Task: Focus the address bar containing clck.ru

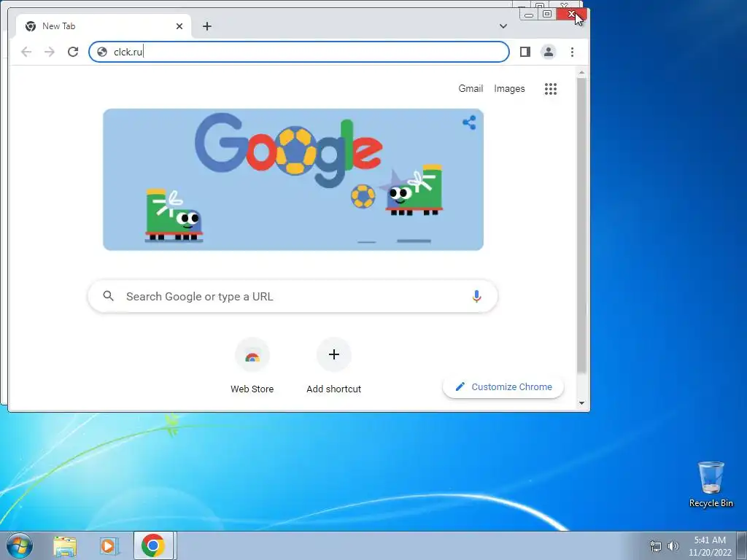Action: (x=298, y=52)
